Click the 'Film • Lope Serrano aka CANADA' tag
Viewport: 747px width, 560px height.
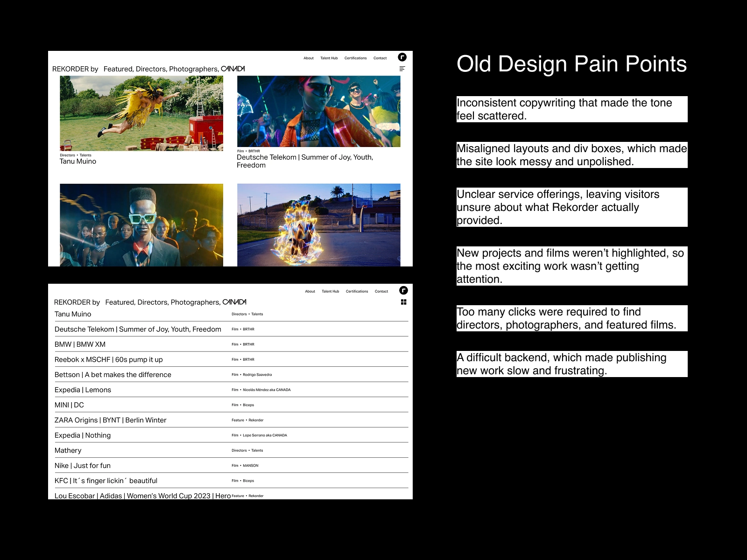click(x=259, y=435)
